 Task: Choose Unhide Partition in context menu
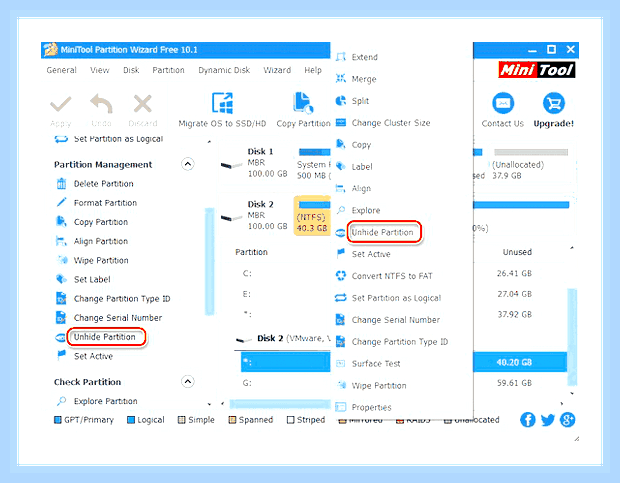click(x=382, y=232)
